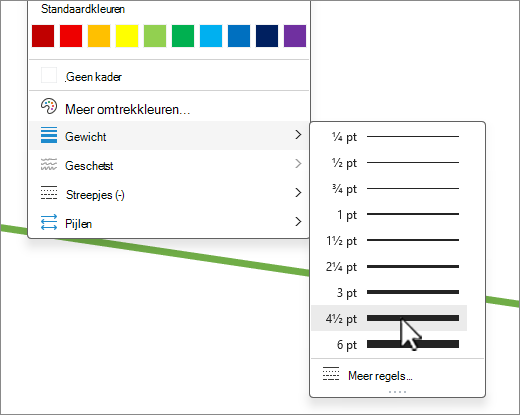Select the Geen kader option

pos(169,76)
